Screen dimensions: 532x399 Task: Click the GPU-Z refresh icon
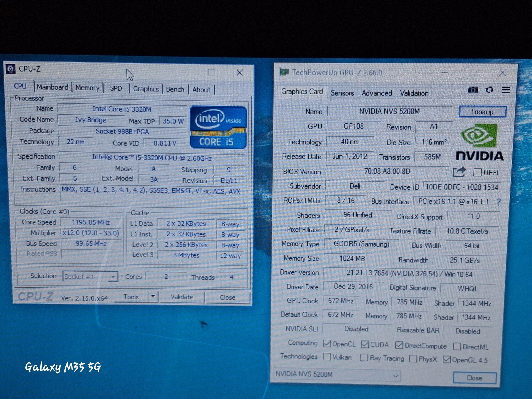489,90
